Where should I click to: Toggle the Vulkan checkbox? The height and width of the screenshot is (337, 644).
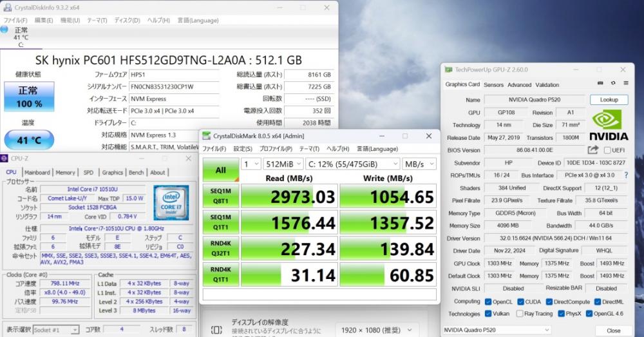pos(488,314)
